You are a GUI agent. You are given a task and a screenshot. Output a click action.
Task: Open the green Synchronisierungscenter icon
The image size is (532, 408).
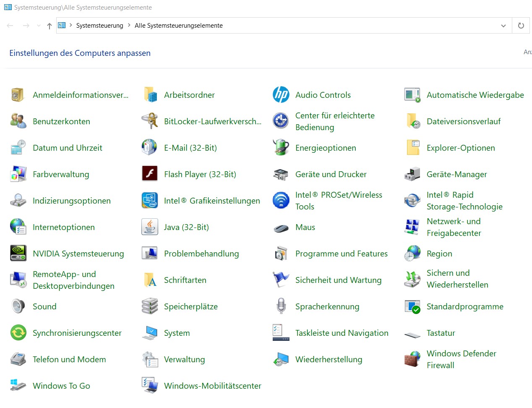pos(18,333)
